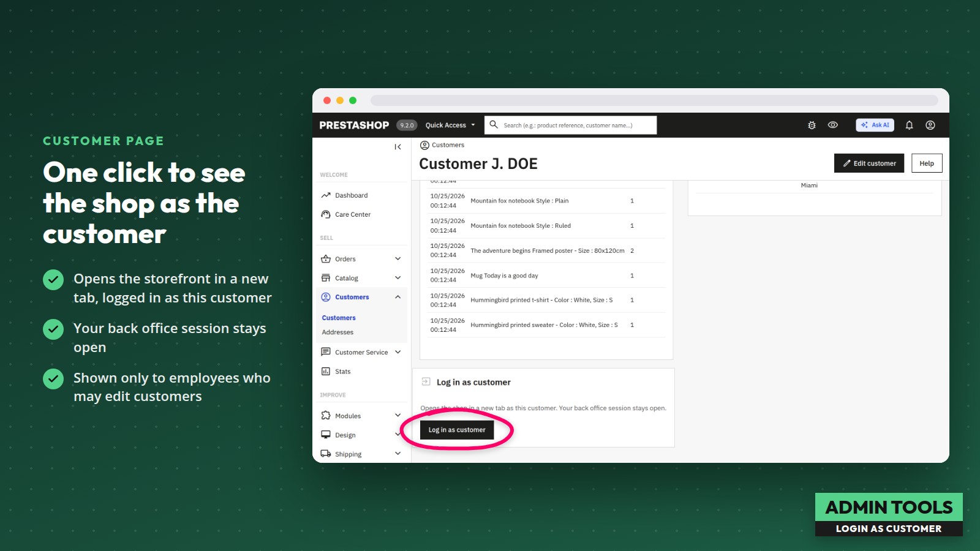Click Mountain fox notebook Style : Ruled
The width and height of the screenshot is (980, 551).
click(521, 226)
